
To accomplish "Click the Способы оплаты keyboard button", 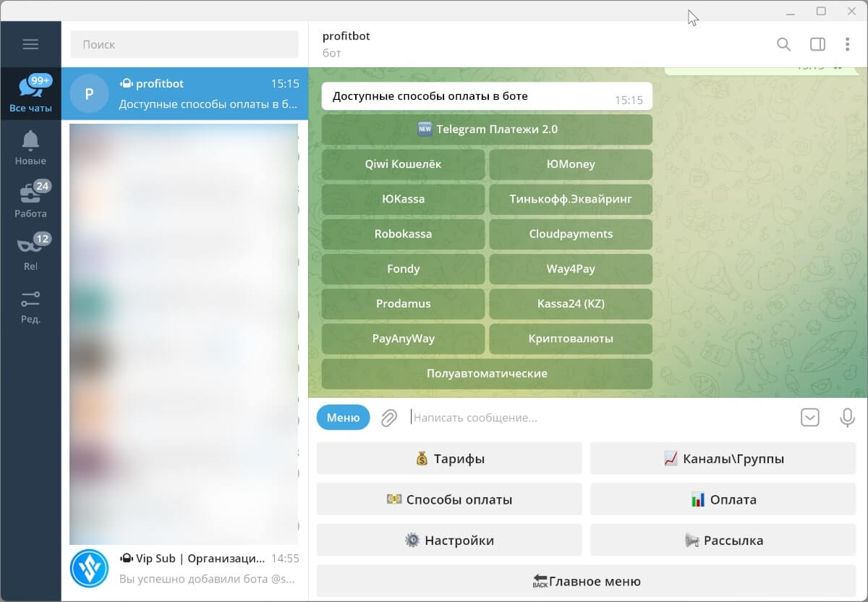I will pos(449,499).
